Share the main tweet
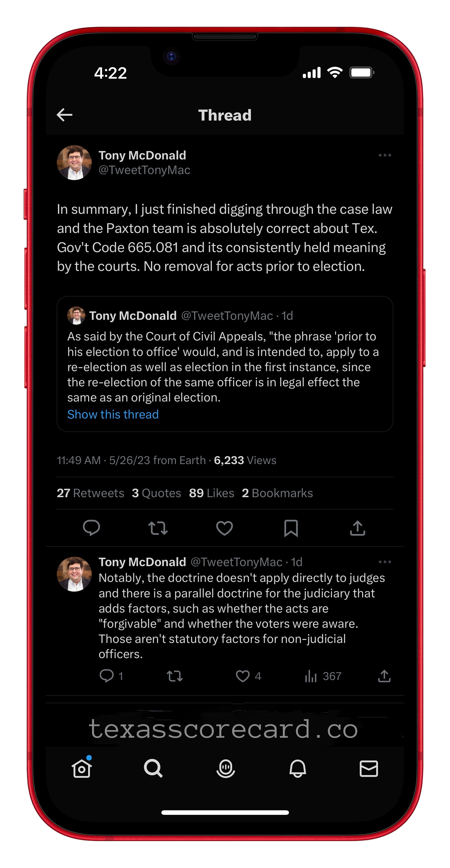450x868 pixels. point(358,528)
